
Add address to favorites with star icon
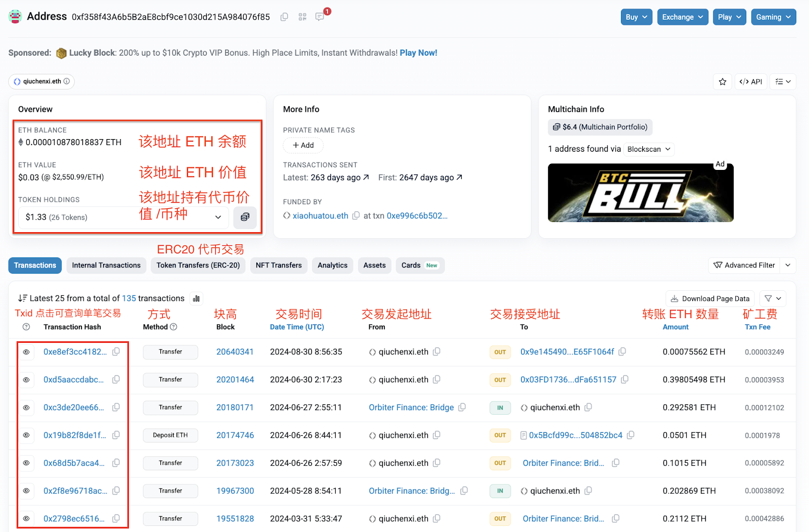[723, 81]
